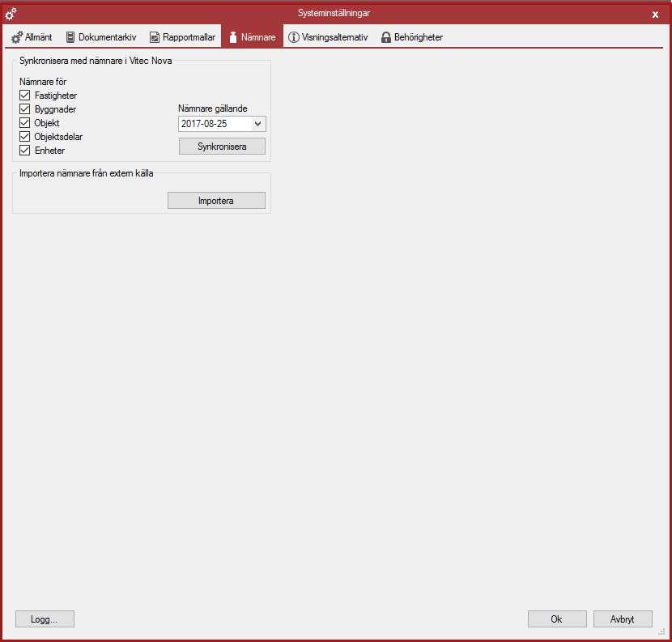The width and height of the screenshot is (672, 642).
Task: Toggle the Byggnader checkbox
Action: coord(25,108)
